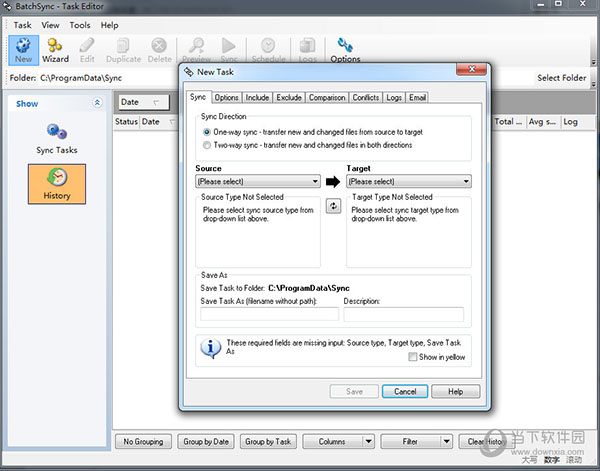This screenshot has width=600, height=471.
Task: Swap source and target with refresh icon
Action: [x=333, y=206]
